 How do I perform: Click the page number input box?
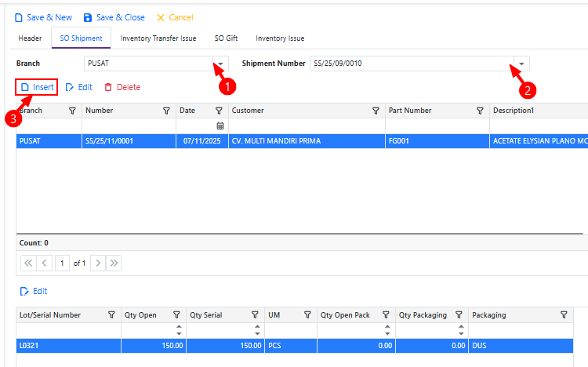point(62,263)
